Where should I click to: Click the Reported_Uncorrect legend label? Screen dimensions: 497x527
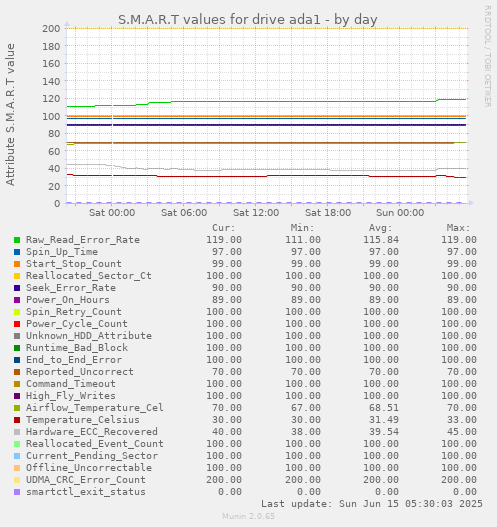coord(80,372)
